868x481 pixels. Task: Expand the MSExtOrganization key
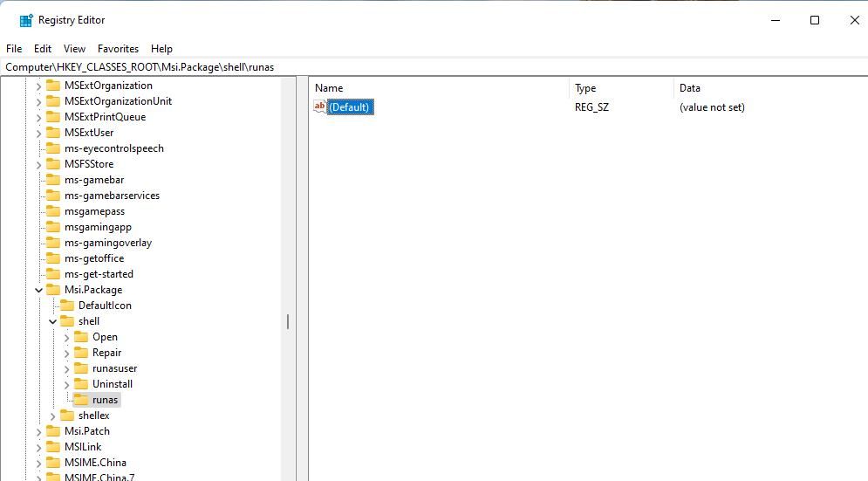38,86
